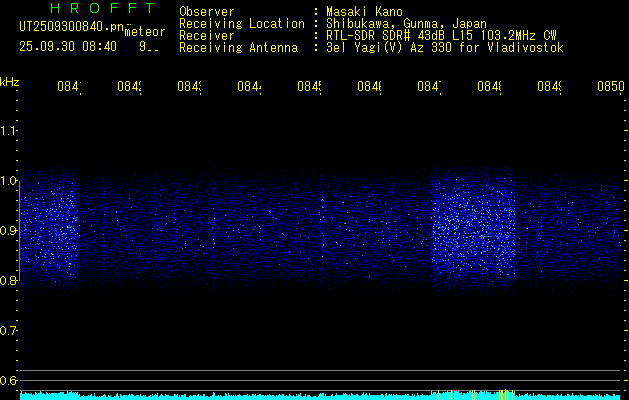Image resolution: width=629 pixels, height=400 pixels.
Task: Click the cyan signal level strip at bottom
Action: 320,396
